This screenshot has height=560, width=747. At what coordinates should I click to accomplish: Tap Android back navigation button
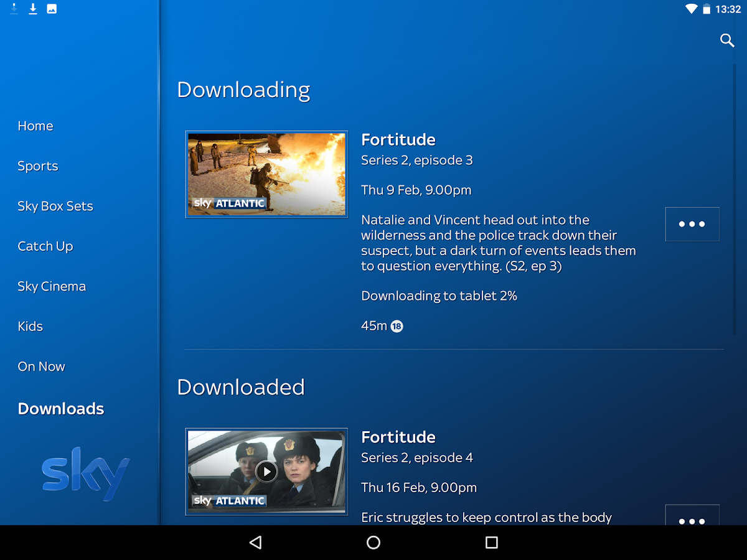coord(255,543)
